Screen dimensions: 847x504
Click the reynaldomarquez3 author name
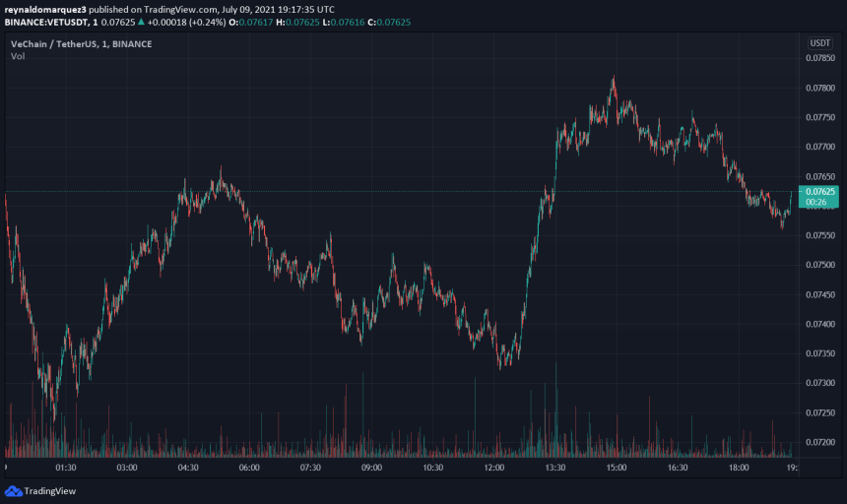45,9
